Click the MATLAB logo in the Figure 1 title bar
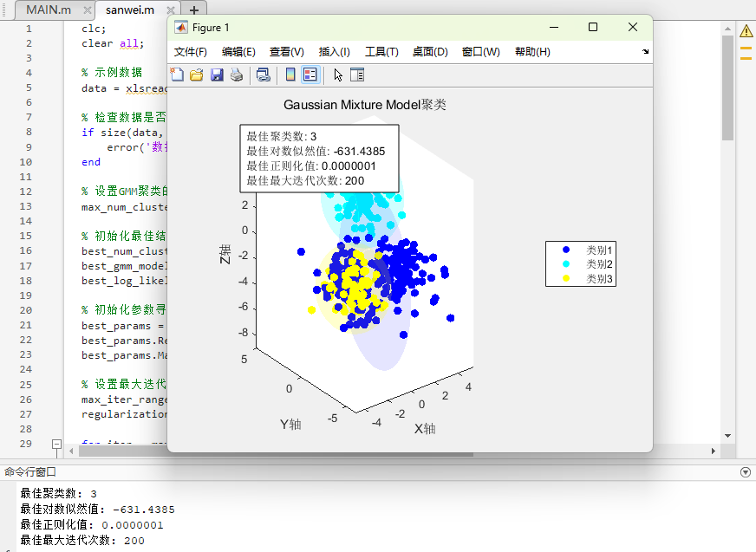756x552 pixels. coord(181,28)
